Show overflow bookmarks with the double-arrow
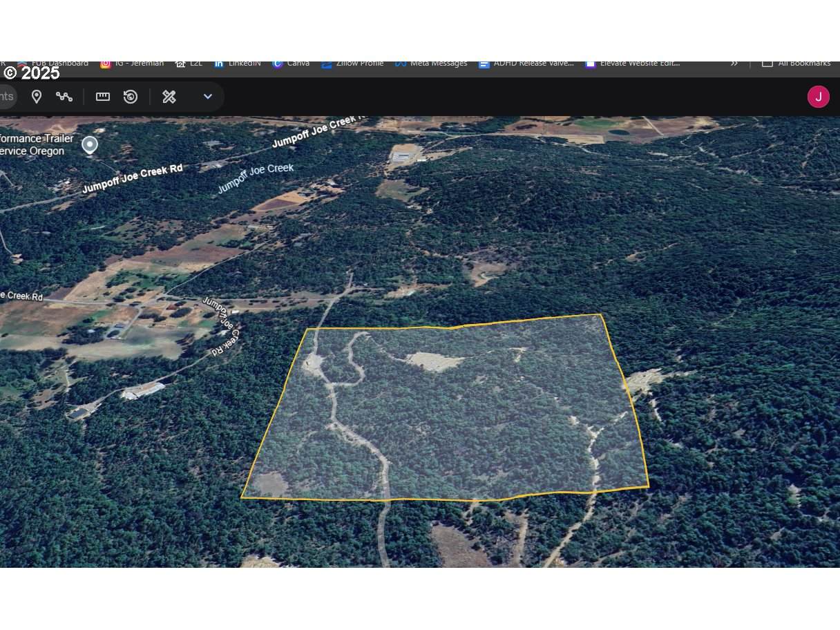The height and width of the screenshot is (630, 840). (734, 63)
